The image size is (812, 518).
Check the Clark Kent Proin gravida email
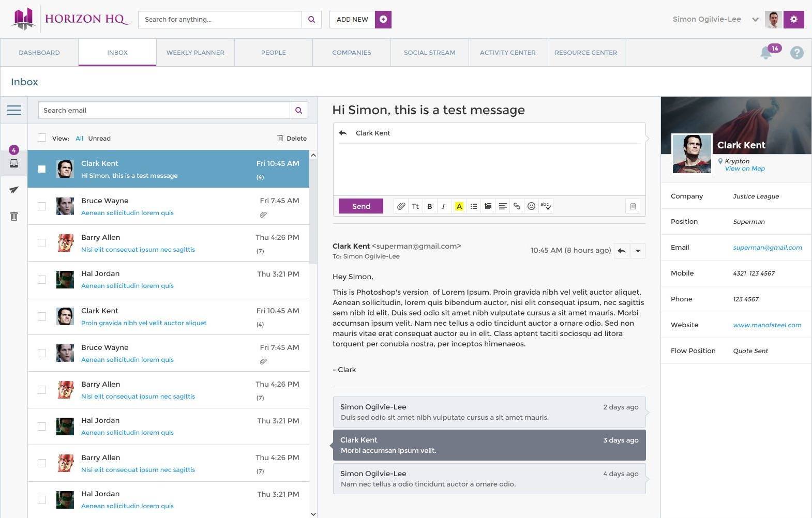coord(42,316)
